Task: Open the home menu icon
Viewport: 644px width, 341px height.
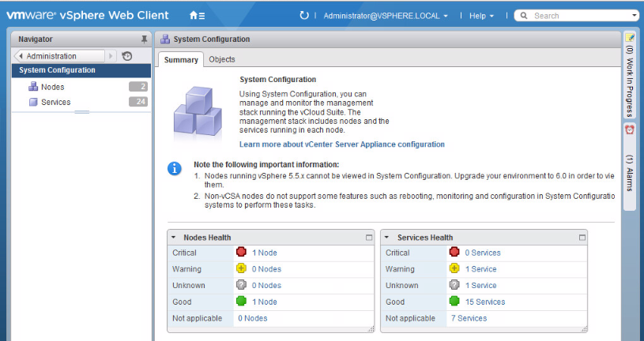Action: (x=197, y=16)
